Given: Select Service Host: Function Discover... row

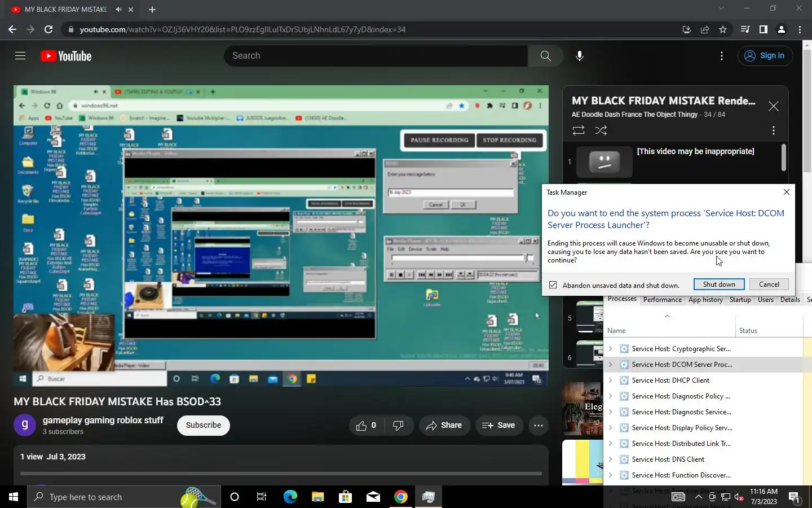Looking at the screenshot, I should pyautogui.click(x=703, y=475).
